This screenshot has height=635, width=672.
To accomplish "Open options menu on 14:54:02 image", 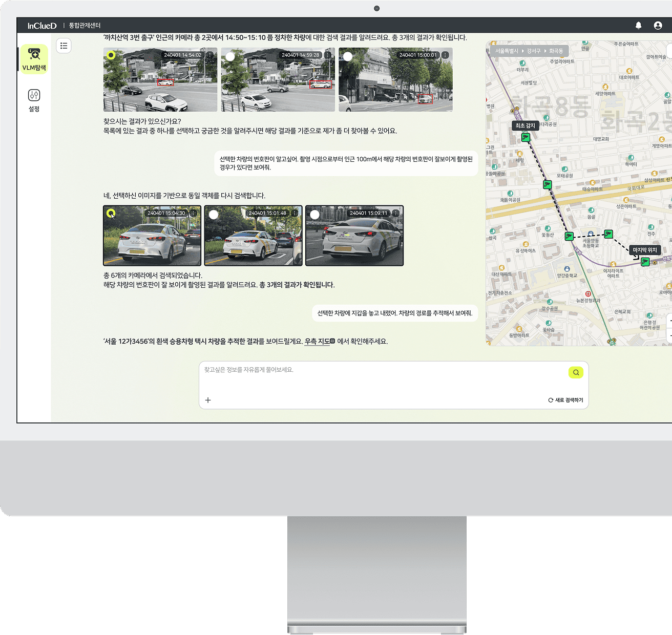I will click(x=210, y=55).
